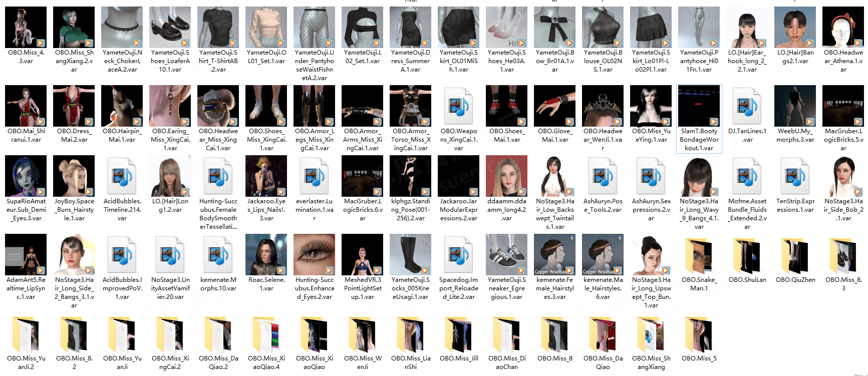This screenshot has height=376, width=868.
Task: Open the OBO.Snake_Man.1 folder
Action: pos(699,255)
